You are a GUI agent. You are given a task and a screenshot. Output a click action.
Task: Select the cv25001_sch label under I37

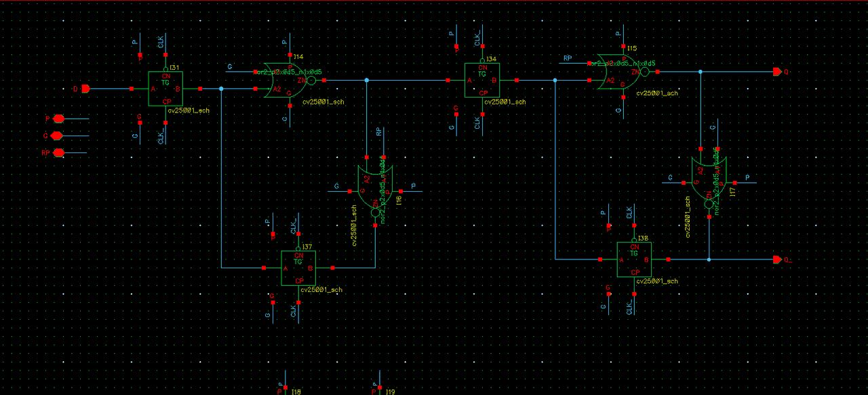point(321,290)
